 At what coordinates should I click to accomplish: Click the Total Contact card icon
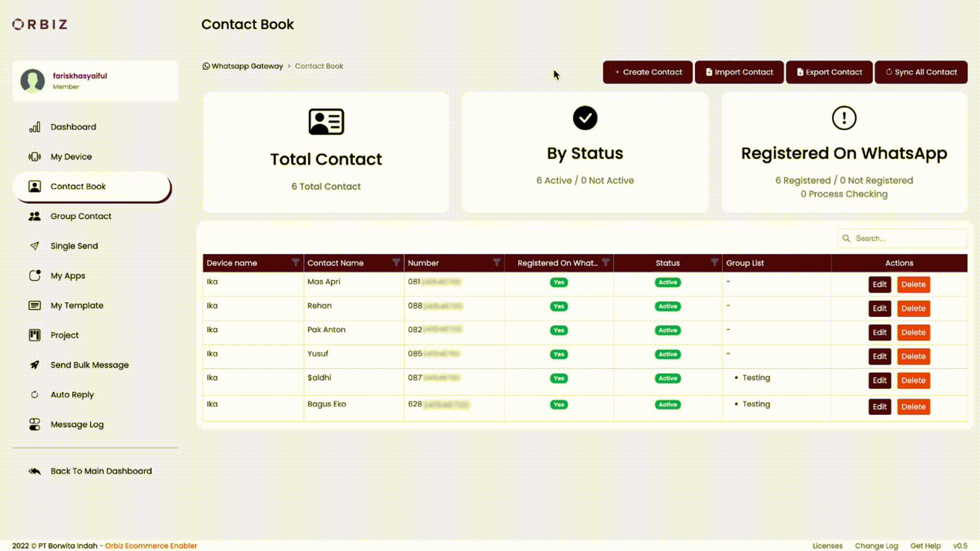coord(326,121)
